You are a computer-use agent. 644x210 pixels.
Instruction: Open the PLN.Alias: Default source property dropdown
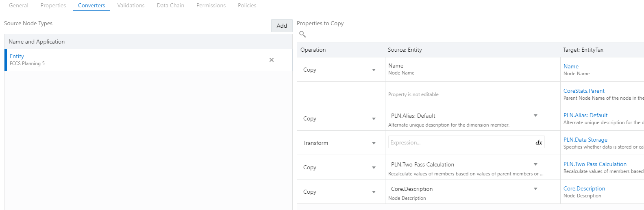point(535,116)
